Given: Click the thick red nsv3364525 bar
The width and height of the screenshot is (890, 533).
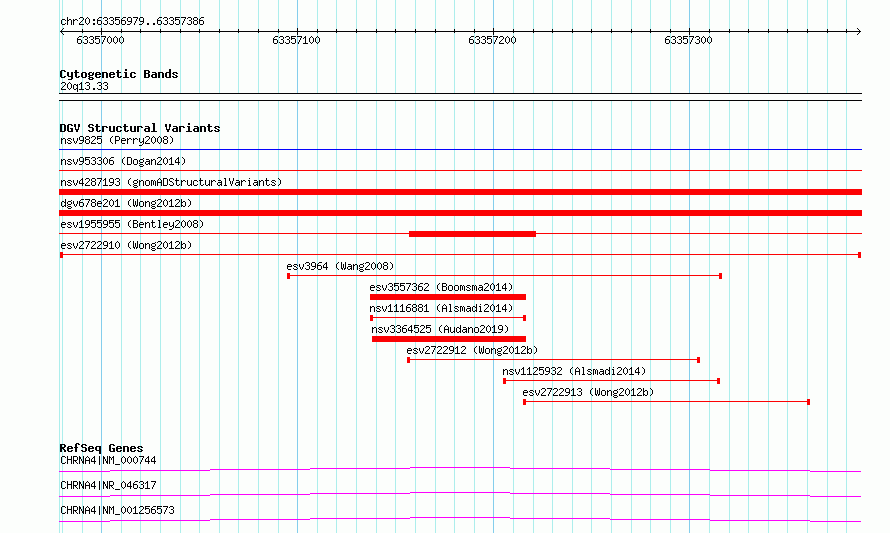Looking at the screenshot, I should point(449,339).
